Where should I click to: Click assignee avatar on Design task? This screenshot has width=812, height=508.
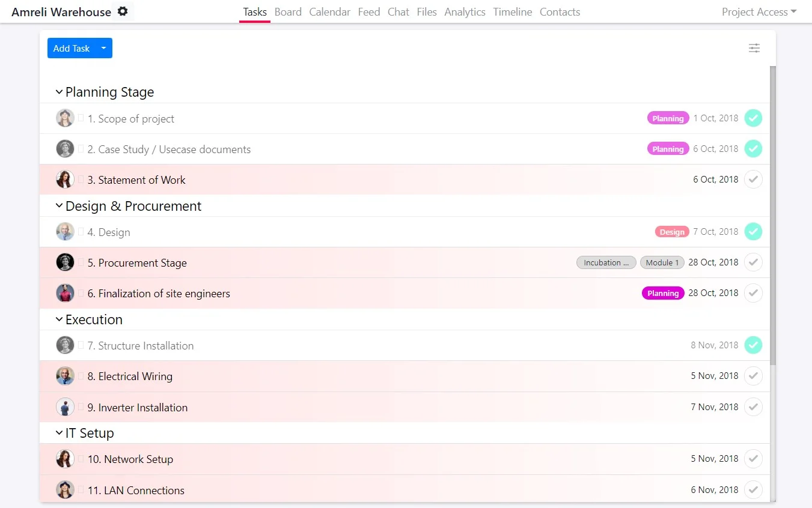point(65,232)
